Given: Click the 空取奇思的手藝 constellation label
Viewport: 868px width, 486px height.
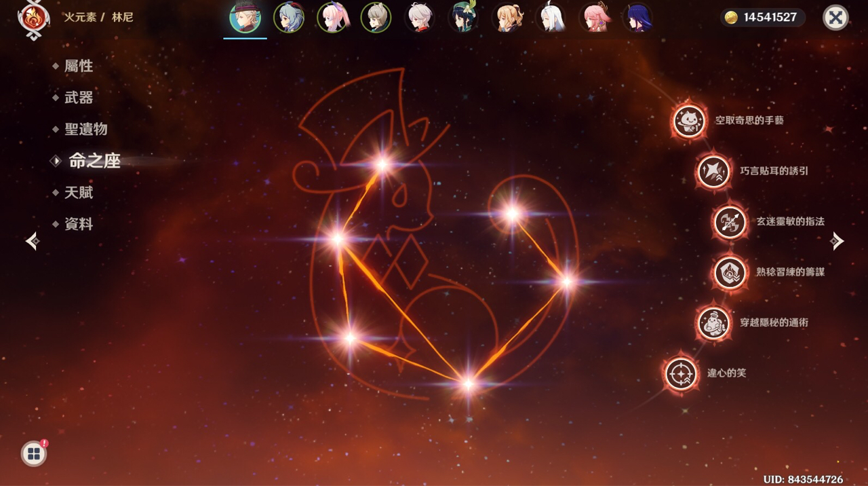Looking at the screenshot, I should [x=749, y=120].
